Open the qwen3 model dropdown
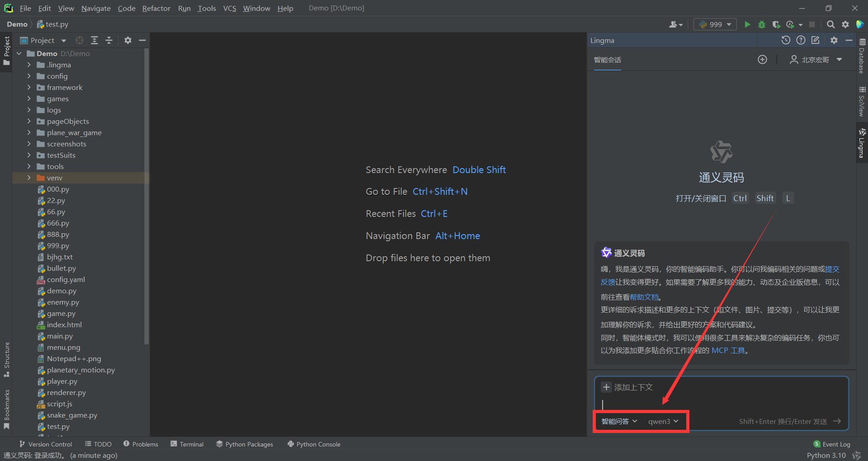 click(x=663, y=421)
